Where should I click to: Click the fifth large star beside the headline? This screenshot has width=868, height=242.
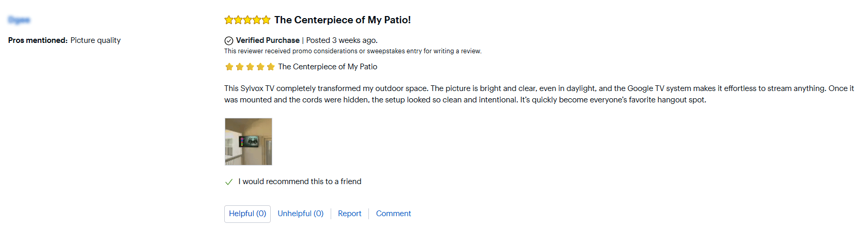[x=266, y=20]
